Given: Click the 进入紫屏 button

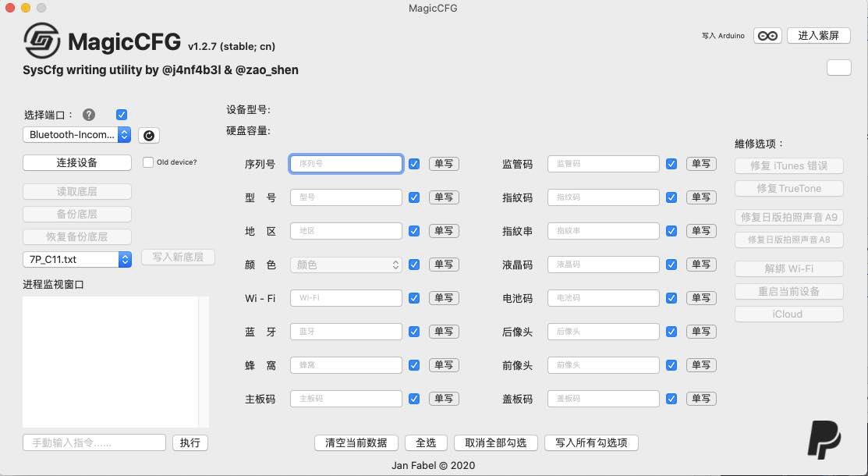Looking at the screenshot, I should (x=818, y=35).
